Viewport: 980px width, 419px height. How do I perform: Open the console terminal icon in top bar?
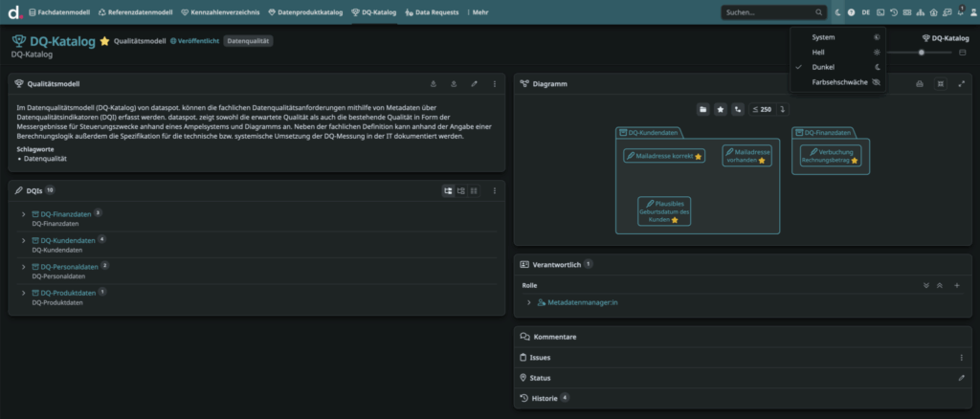pyautogui.click(x=880, y=11)
